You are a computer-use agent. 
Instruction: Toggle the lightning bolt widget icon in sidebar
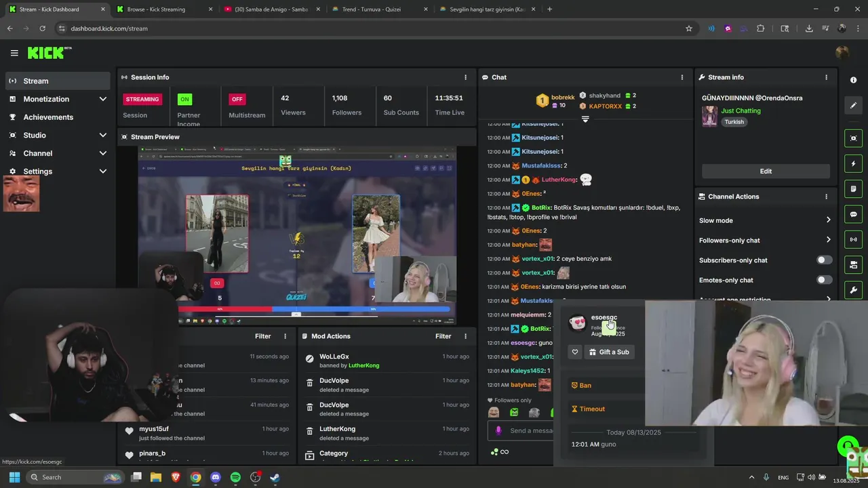(853, 163)
